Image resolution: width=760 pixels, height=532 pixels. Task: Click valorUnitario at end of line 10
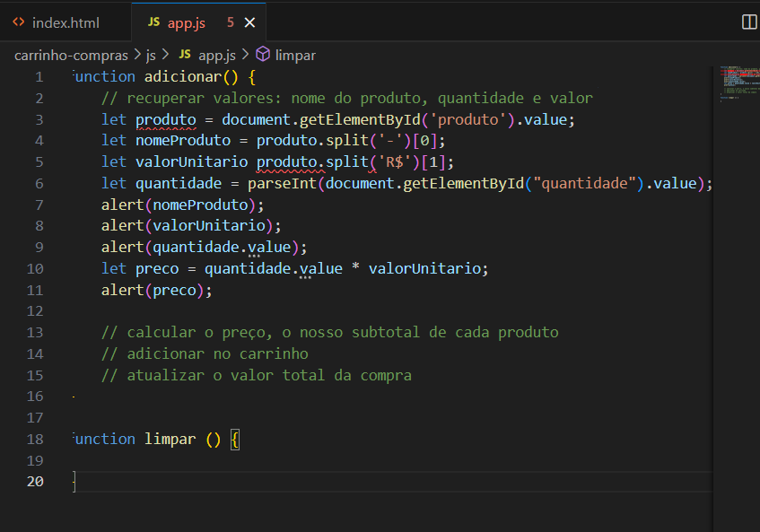pos(424,269)
